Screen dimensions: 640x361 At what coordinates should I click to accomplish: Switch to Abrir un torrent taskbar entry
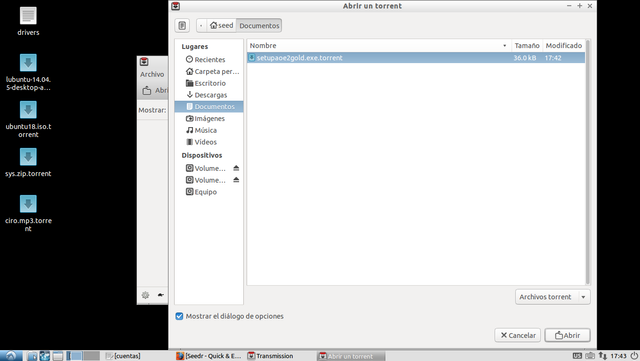coord(352,356)
